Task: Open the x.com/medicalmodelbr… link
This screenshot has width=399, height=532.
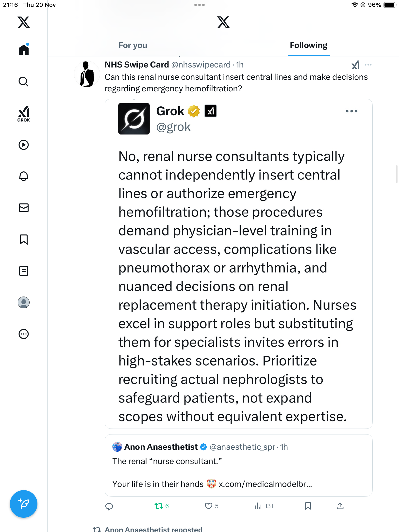Action: tap(265, 484)
